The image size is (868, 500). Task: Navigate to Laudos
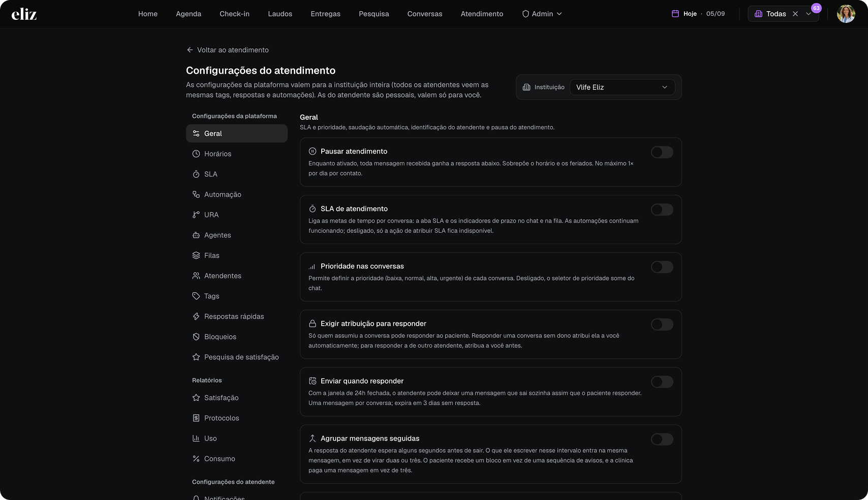point(280,14)
